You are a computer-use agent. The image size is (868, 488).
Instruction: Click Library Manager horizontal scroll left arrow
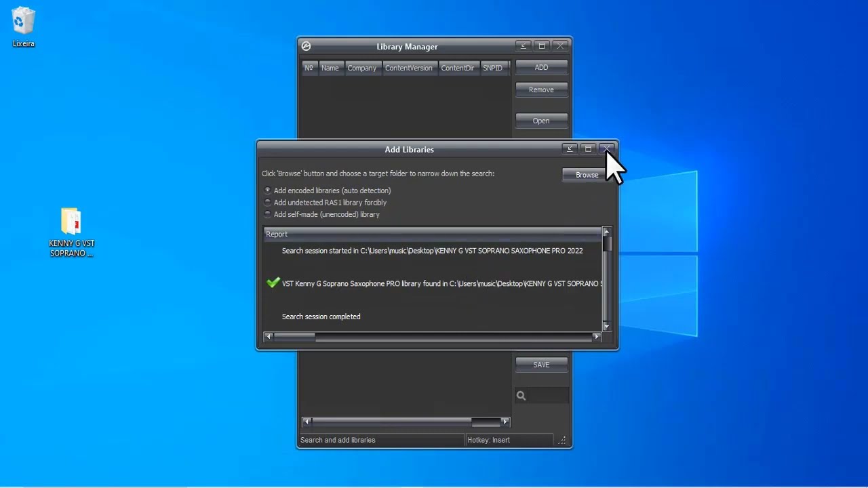[x=307, y=422]
